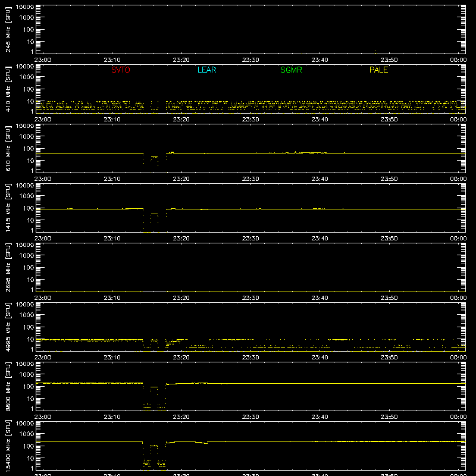This screenshot has width=476, height=476.
Task: Select the 4995 MHz [SFU] axis label
Action: (8, 327)
